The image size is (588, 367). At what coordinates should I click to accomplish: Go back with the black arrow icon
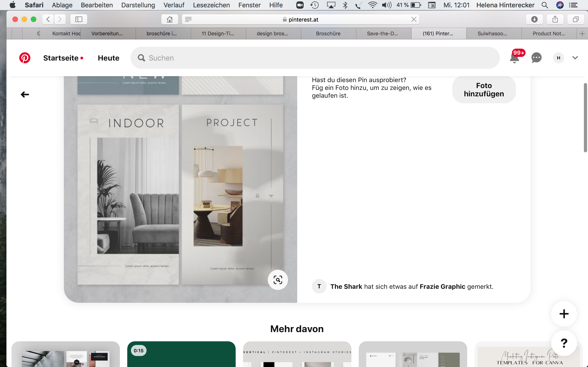[x=25, y=95]
